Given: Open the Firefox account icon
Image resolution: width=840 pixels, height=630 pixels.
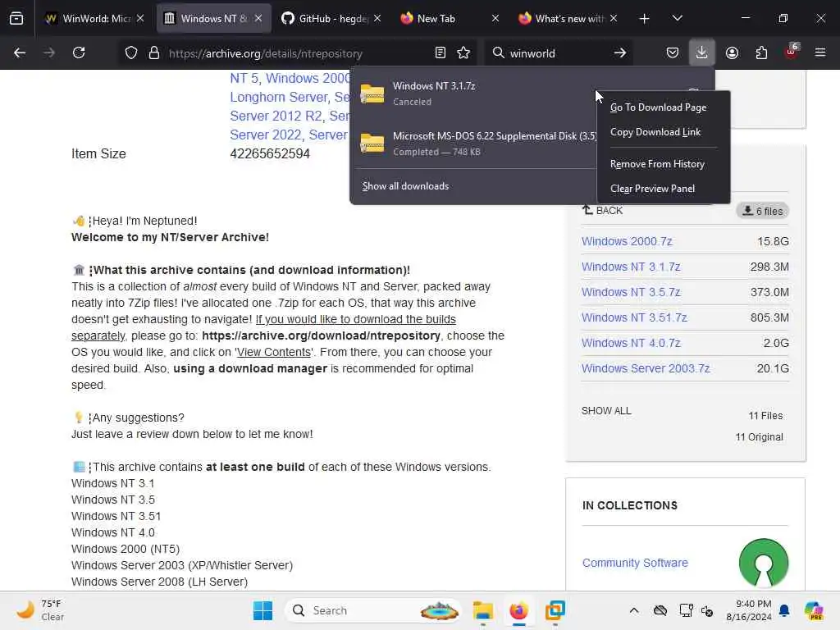Looking at the screenshot, I should [x=732, y=52].
